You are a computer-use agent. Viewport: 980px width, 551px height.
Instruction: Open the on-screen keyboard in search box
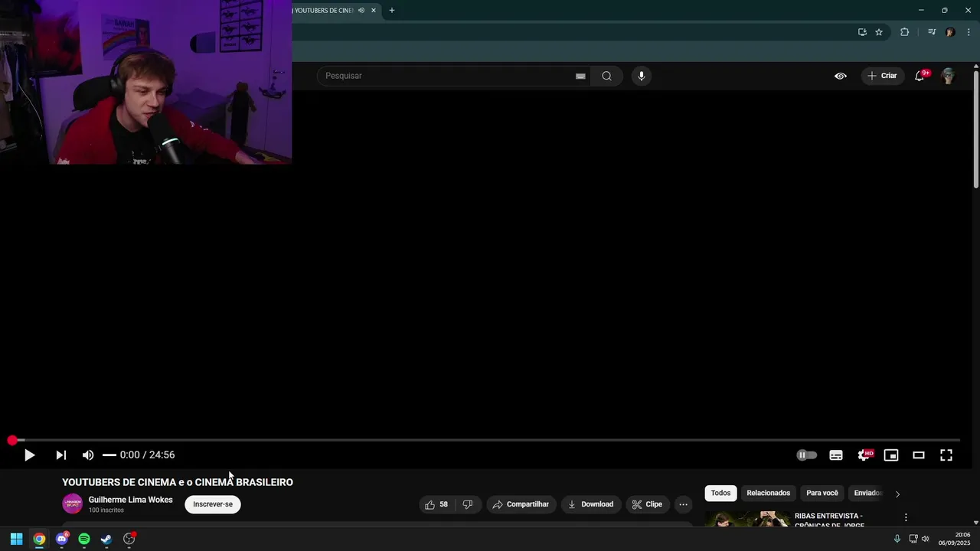[x=580, y=76]
